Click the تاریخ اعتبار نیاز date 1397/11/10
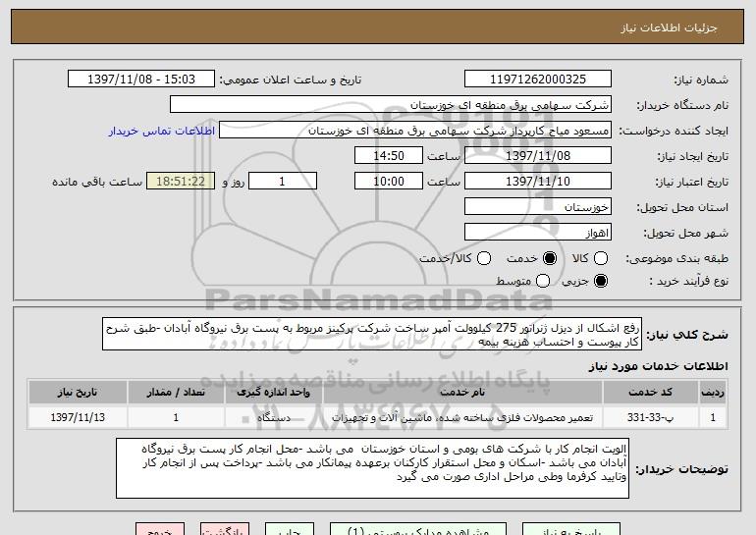This screenshot has width=756, height=535. click(538, 182)
